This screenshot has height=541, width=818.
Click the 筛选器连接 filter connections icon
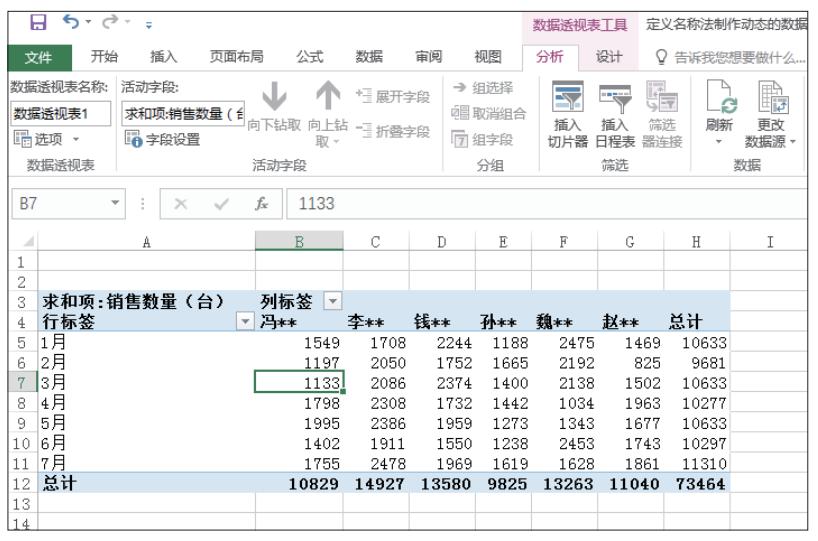point(662,114)
